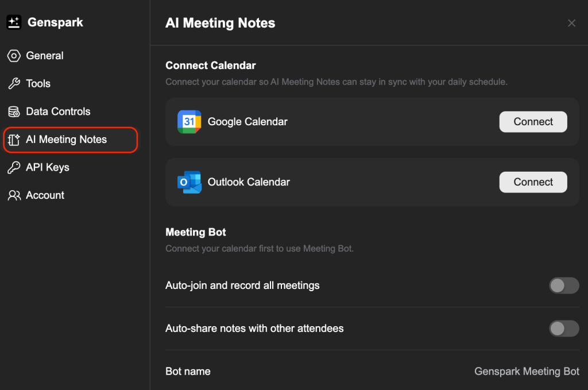The image size is (588, 390).
Task: Turn on auto-share notes with other attendees
Action: pyautogui.click(x=564, y=329)
